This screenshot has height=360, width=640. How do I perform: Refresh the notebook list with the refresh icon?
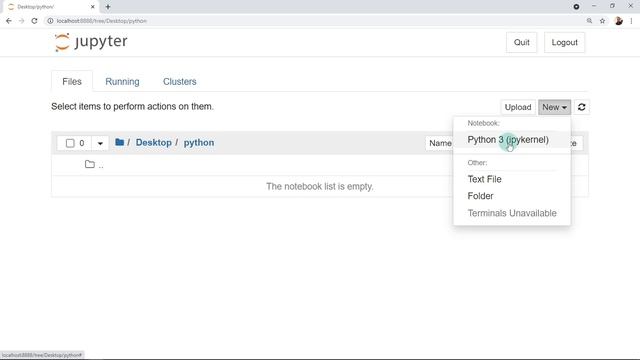point(582,107)
